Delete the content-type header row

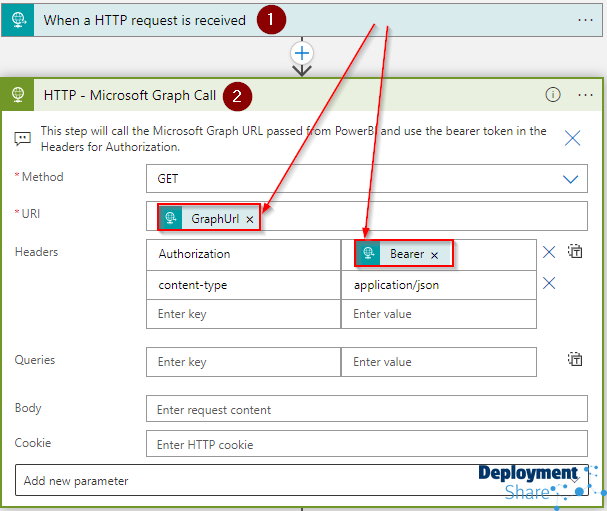click(x=549, y=284)
